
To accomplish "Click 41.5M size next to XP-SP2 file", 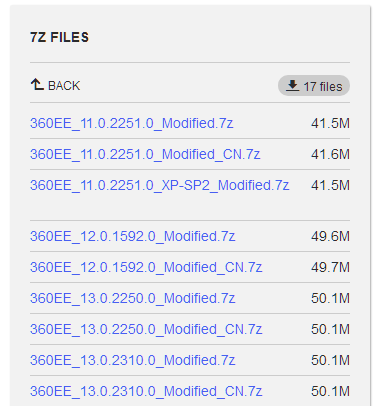I will pyautogui.click(x=330, y=185).
